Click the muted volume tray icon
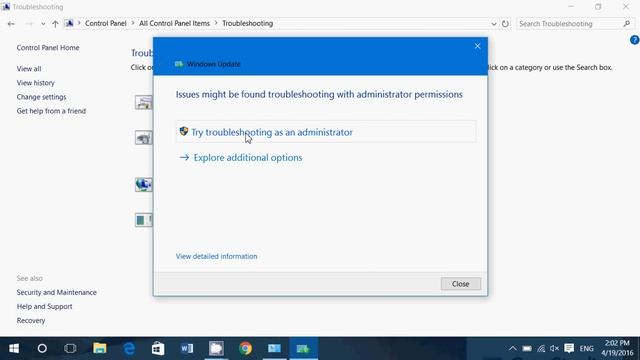 click(554, 349)
